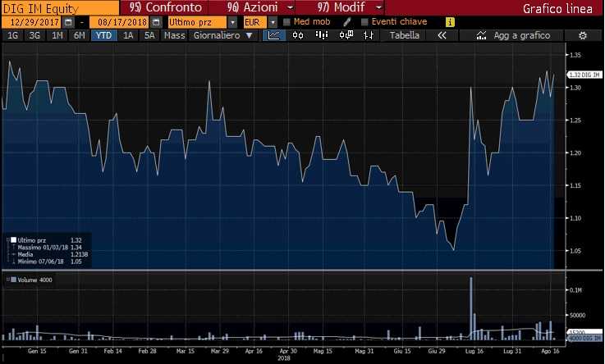Click the 1.32 DIG IM price label
605x364 pixels.
pyautogui.click(x=584, y=75)
